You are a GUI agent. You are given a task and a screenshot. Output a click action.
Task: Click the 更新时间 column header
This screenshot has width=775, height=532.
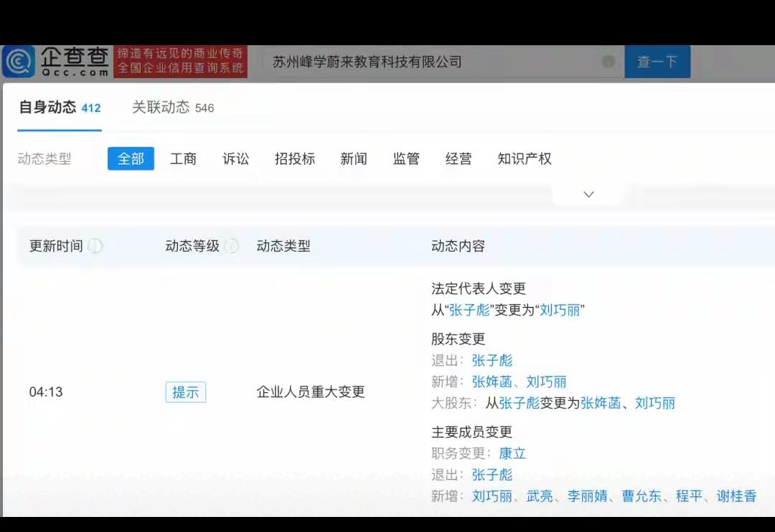tap(57, 245)
